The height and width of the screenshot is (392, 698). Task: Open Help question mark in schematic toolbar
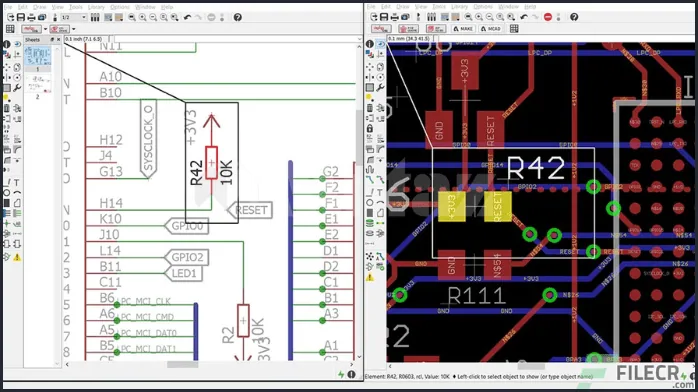pos(238,17)
